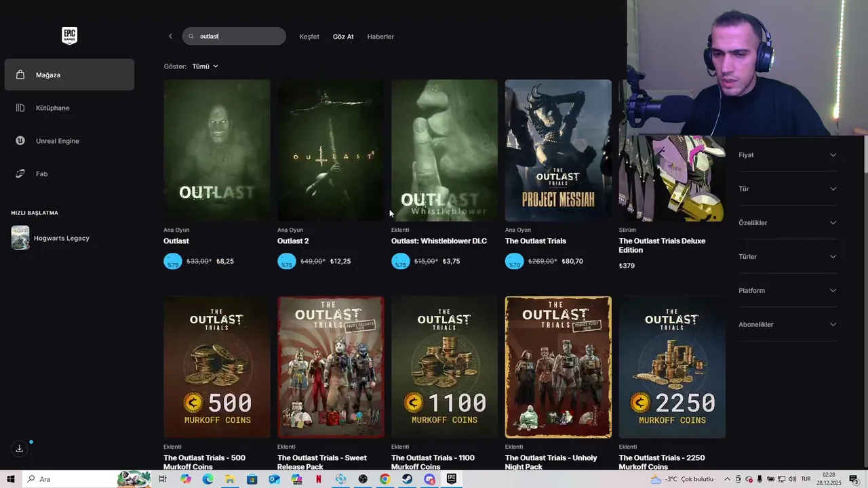Image resolution: width=868 pixels, height=488 pixels.
Task: Open the 1100 Murkoff Coins cover
Action: point(445,367)
